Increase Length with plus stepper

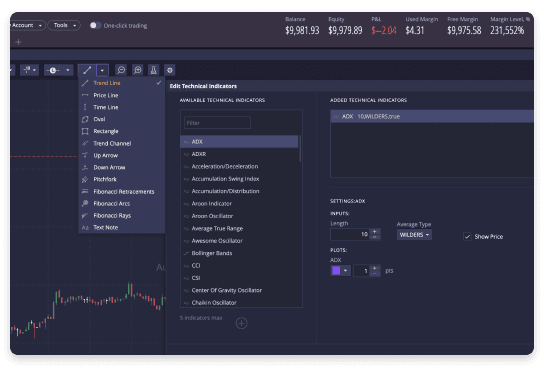(x=375, y=231)
